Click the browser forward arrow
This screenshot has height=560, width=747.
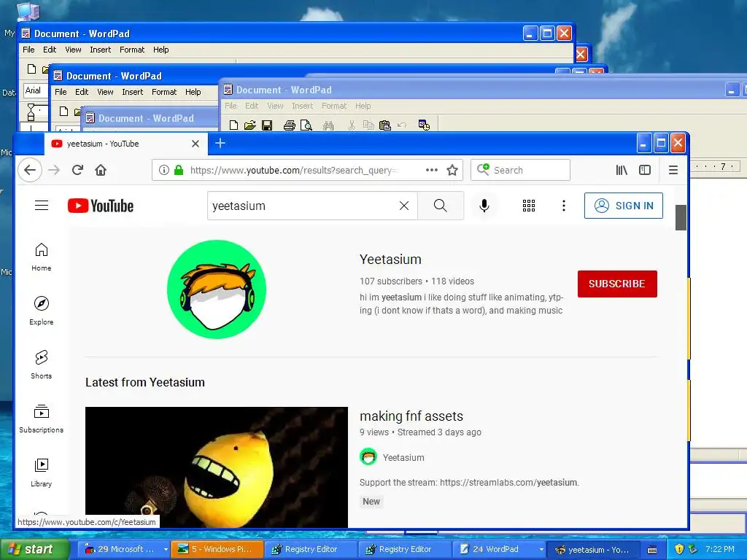pos(54,170)
